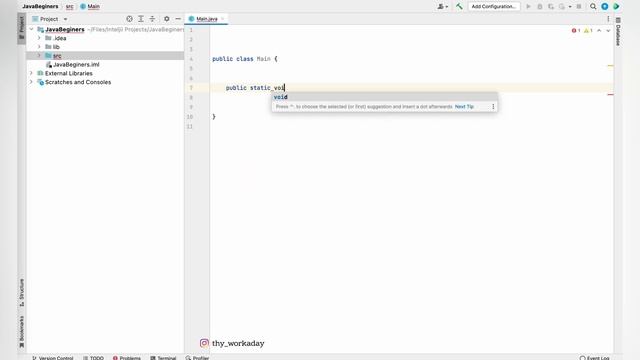Toggle the Structure tool window
This screenshot has height=360, width=640.
pos(22,292)
